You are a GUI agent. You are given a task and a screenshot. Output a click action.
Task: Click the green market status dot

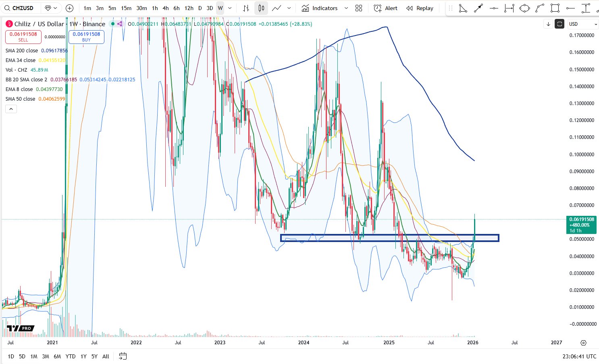(113, 24)
